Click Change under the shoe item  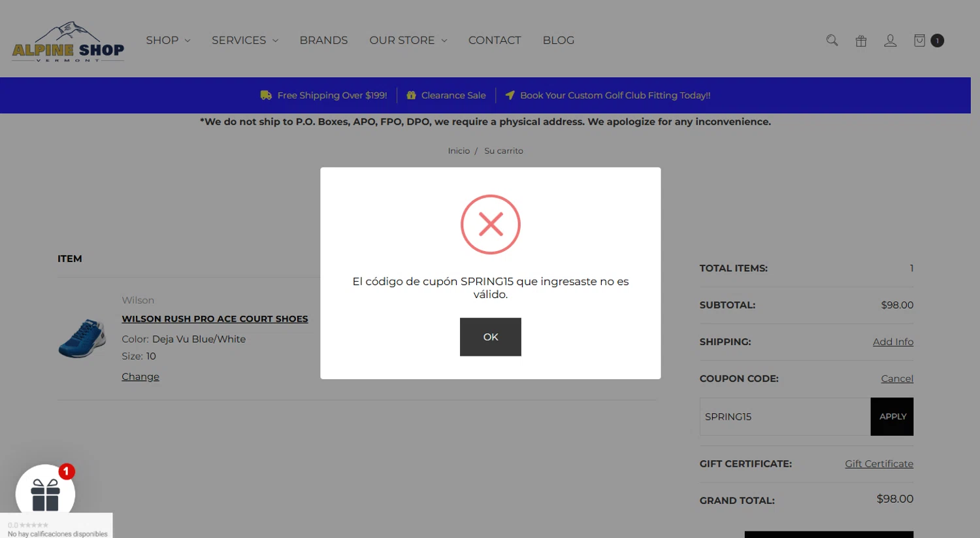click(140, 377)
